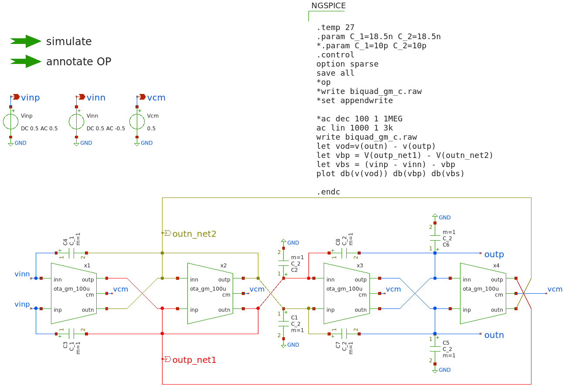The width and height of the screenshot is (565, 392).
Task: Select capacitor C4 above x1
Action: pyautogui.click(x=71, y=253)
